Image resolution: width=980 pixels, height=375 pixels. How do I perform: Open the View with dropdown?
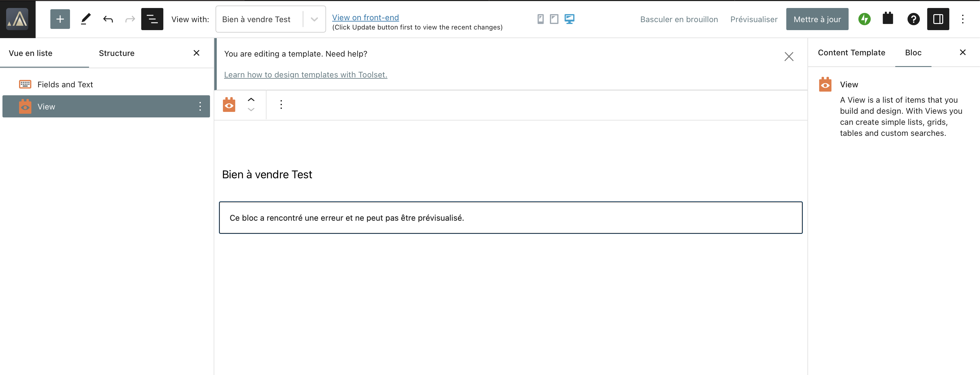pos(270,19)
